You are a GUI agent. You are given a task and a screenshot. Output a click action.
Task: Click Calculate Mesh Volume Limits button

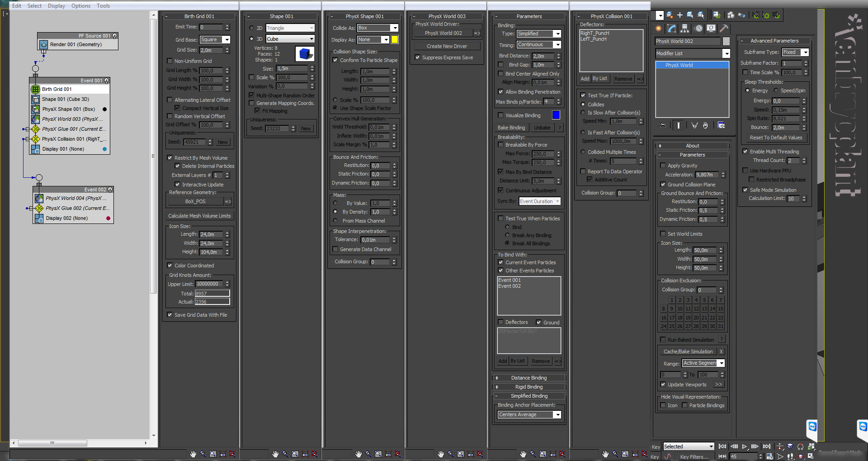pyautogui.click(x=199, y=216)
